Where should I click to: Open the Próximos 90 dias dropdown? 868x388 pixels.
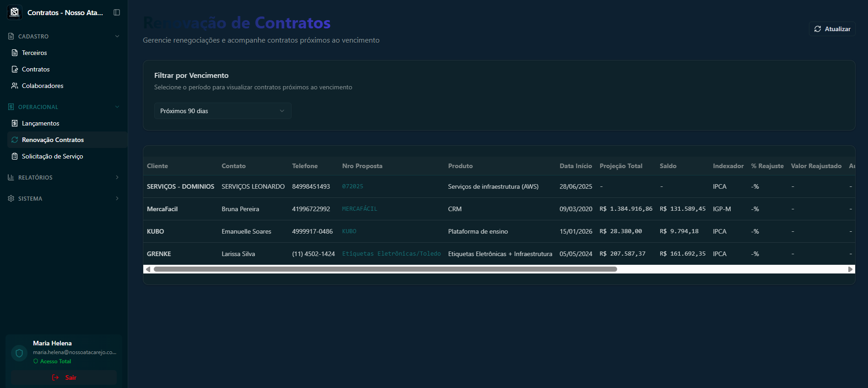click(x=222, y=111)
